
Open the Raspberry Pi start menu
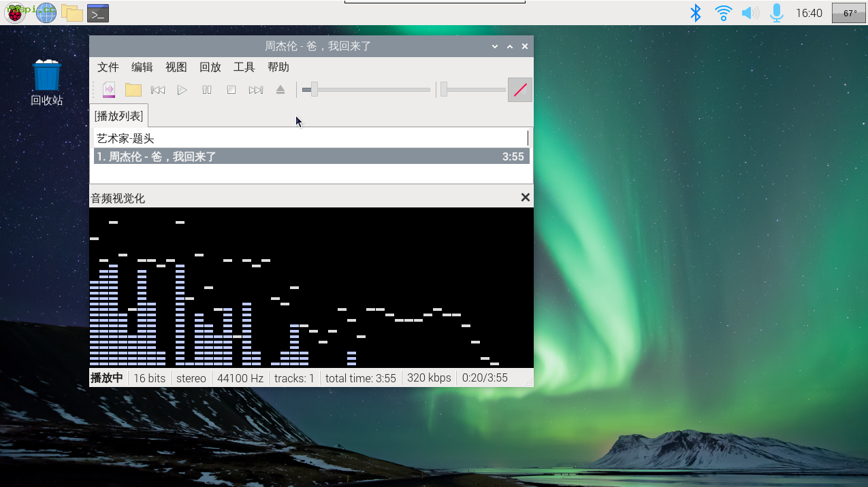pos(15,13)
